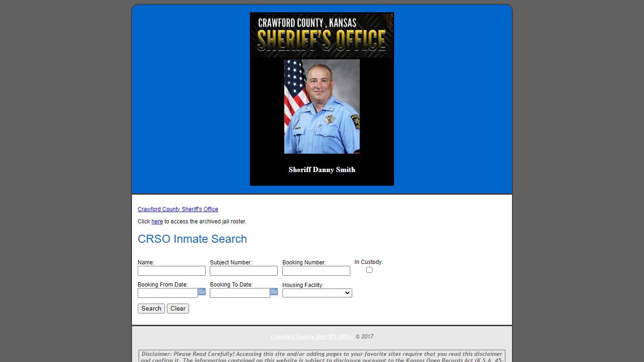Click the '© 2017' footer text
The image size is (644, 362).
tap(364, 337)
